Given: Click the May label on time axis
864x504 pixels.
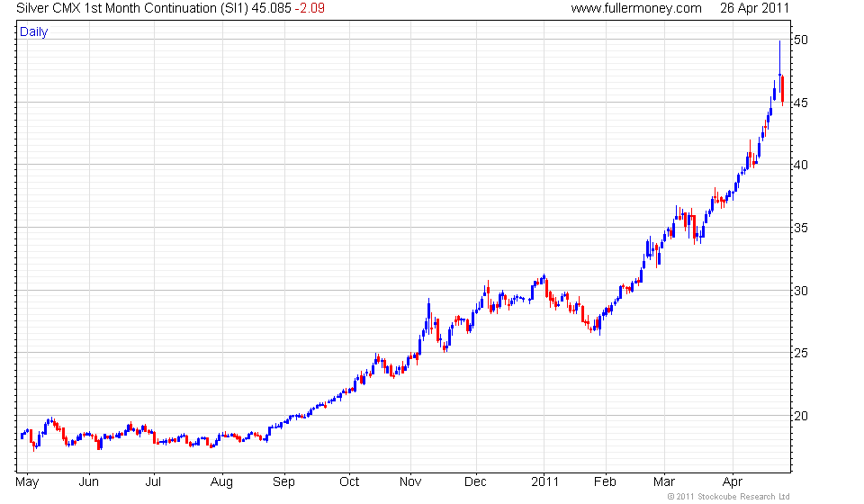Looking at the screenshot, I should (27, 482).
